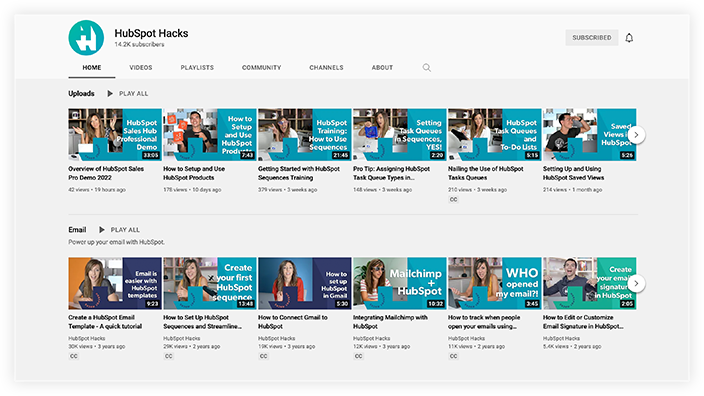The height and width of the screenshot is (396, 704).
Task: Play the HubSpot Training Sequences thumbnail
Action: tap(305, 134)
